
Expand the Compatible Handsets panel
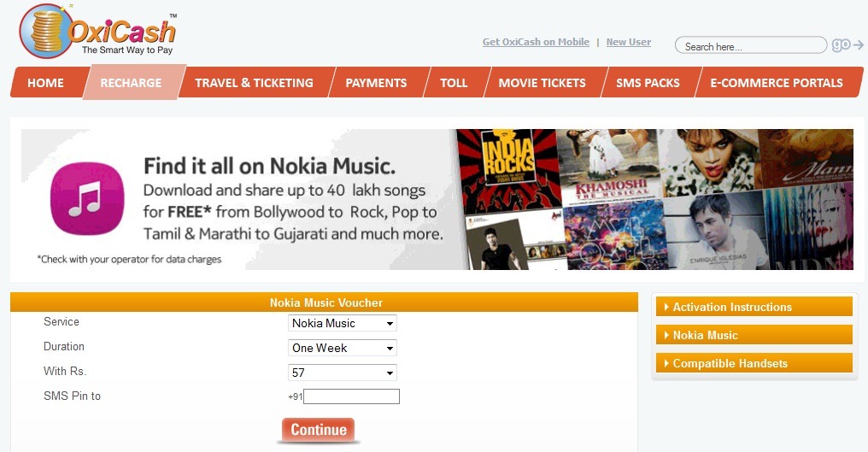[754, 363]
